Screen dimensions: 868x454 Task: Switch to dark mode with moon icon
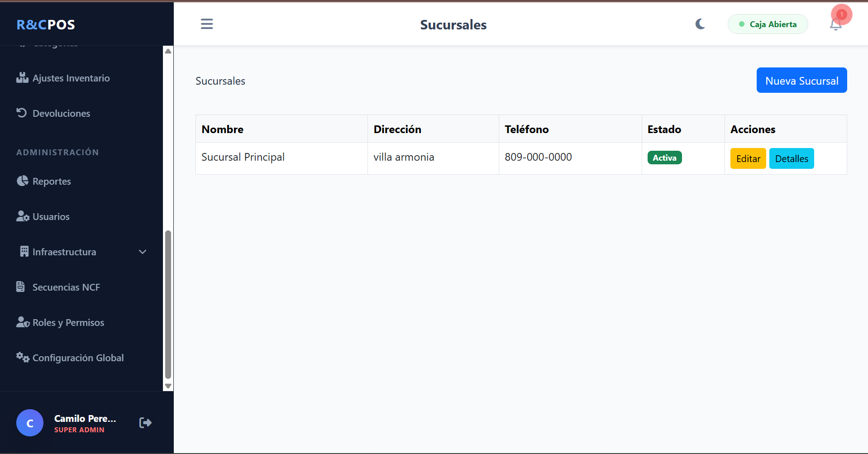pyautogui.click(x=700, y=24)
